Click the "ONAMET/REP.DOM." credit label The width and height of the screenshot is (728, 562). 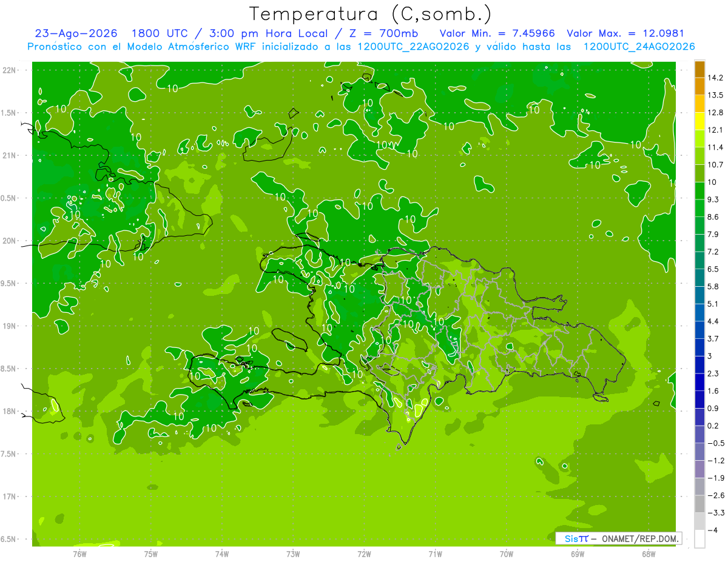click(641, 538)
